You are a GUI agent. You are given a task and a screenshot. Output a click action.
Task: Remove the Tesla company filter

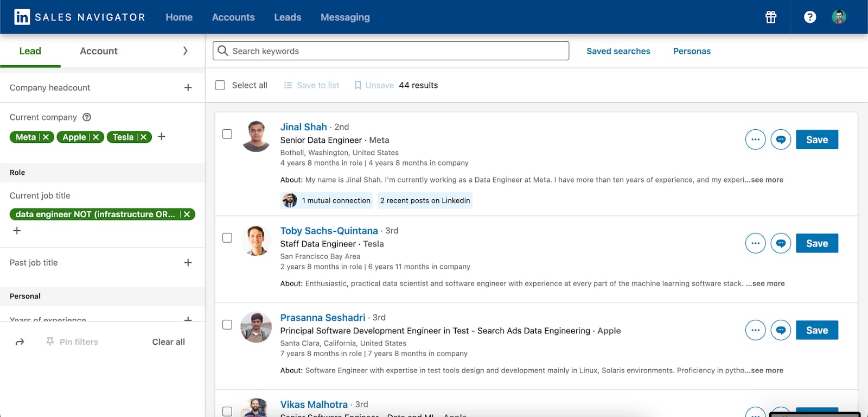point(144,137)
